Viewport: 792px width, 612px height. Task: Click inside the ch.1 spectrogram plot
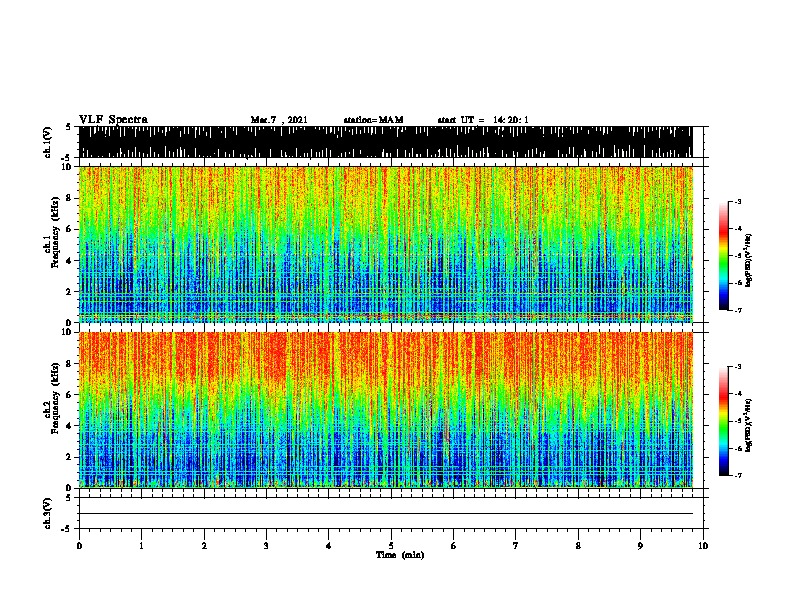[386, 244]
